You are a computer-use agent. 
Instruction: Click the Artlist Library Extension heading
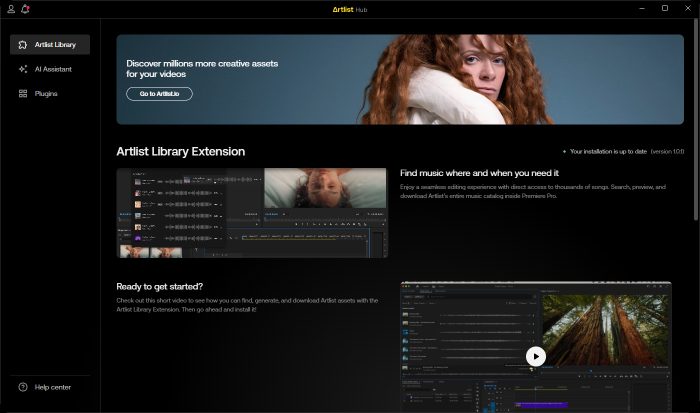tap(181, 151)
